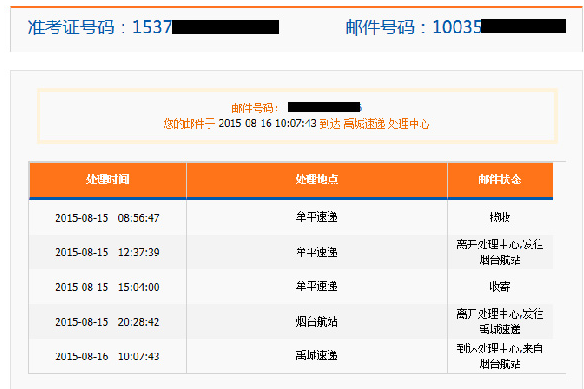Viewport: 584px width, 389px height.
Task: Click the 处理地点 column header
Action: (x=317, y=179)
